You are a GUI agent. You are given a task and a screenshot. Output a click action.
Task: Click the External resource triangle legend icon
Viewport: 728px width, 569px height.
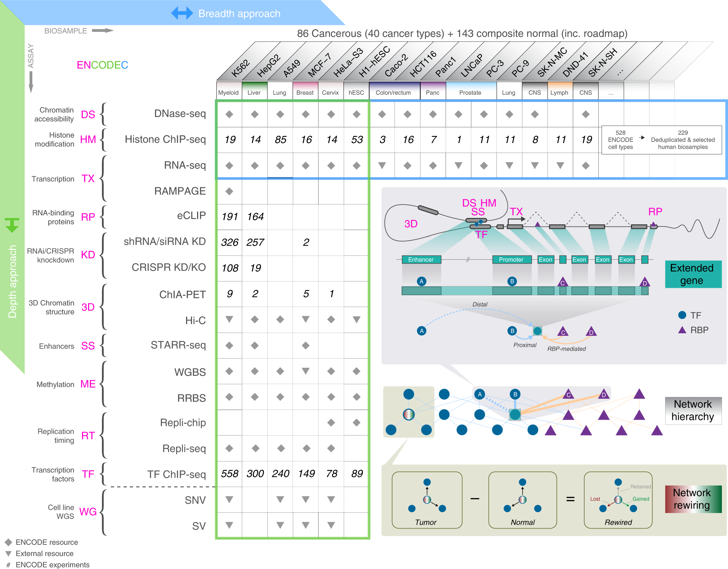[x=9, y=553]
